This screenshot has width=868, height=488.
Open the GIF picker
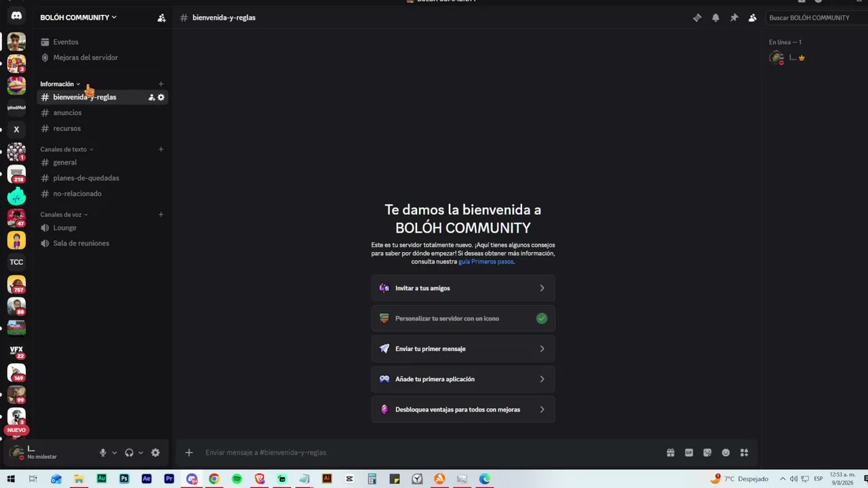[x=689, y=453]
